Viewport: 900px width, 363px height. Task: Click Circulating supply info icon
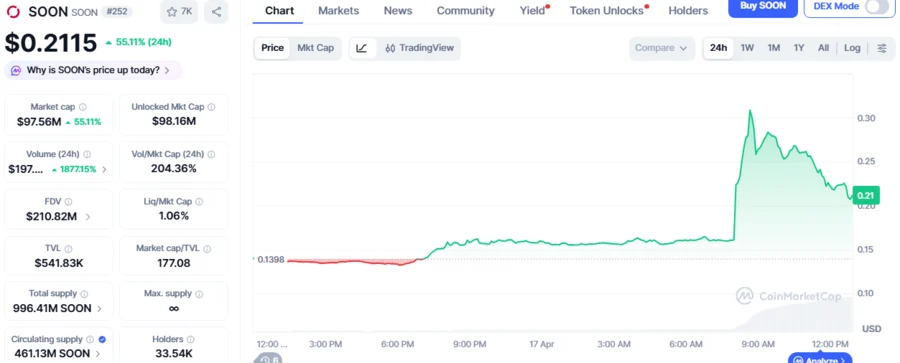90,339
